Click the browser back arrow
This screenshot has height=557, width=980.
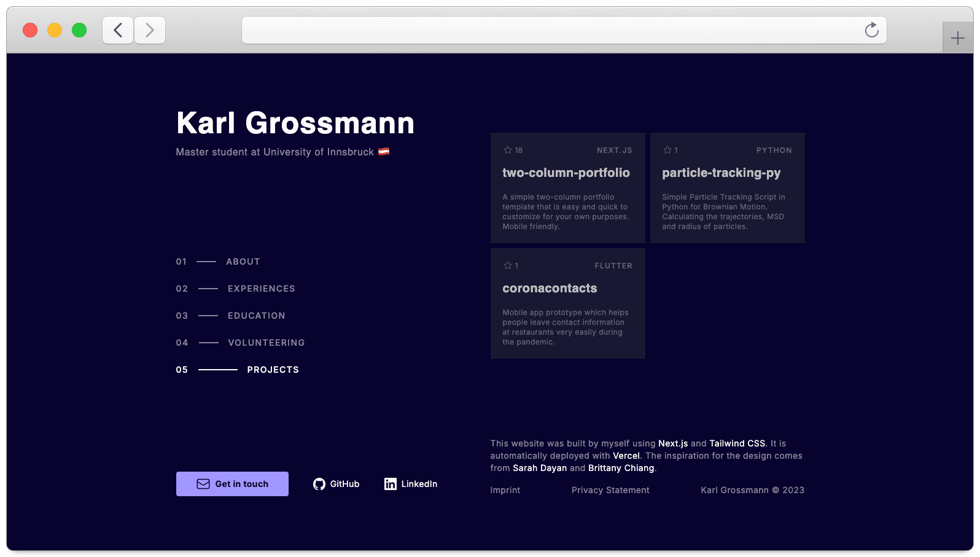[118, 30]
